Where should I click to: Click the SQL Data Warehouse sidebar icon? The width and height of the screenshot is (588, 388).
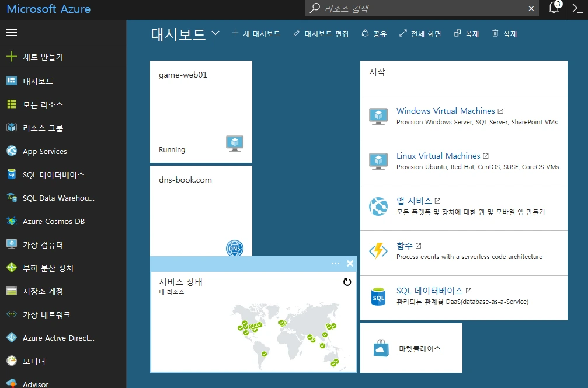(x=12, y=197)
